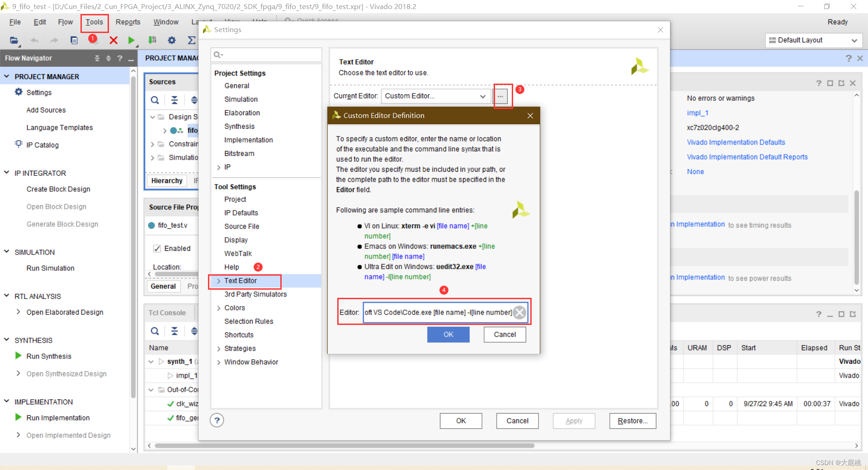Click collapse all icon in Sources panel

pos(175,100)
